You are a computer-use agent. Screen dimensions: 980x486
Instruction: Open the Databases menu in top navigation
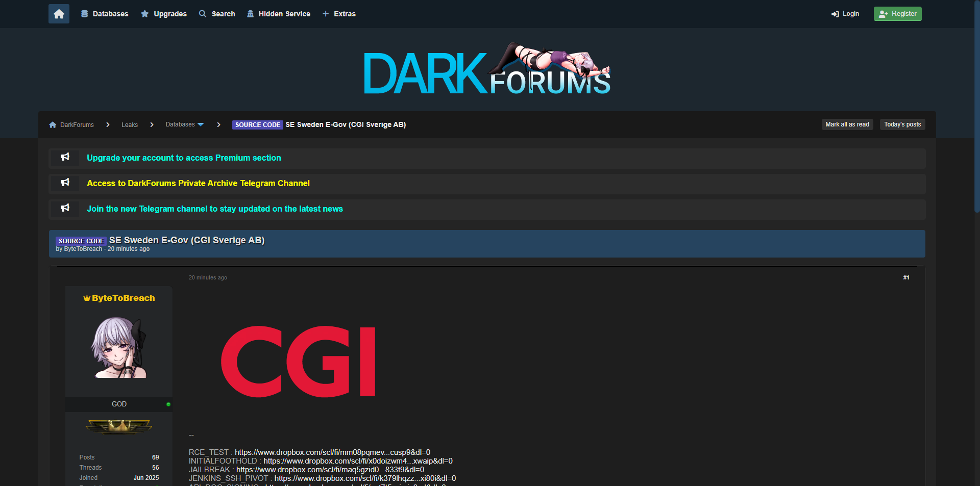(105, 14)
